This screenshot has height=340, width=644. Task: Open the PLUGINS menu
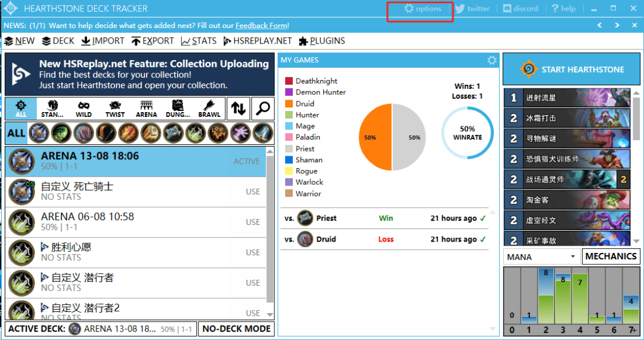pyautogui.click(x=321, y=41)
